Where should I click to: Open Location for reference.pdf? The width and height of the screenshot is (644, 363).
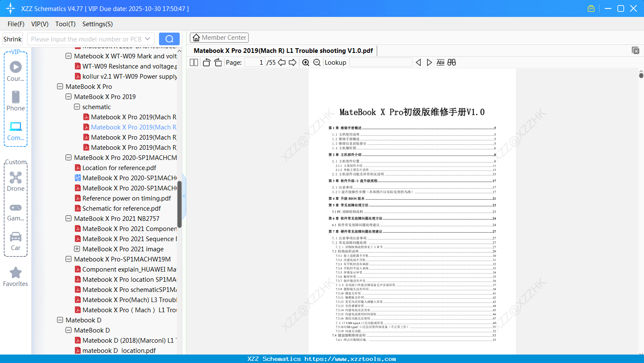point(119,168)
